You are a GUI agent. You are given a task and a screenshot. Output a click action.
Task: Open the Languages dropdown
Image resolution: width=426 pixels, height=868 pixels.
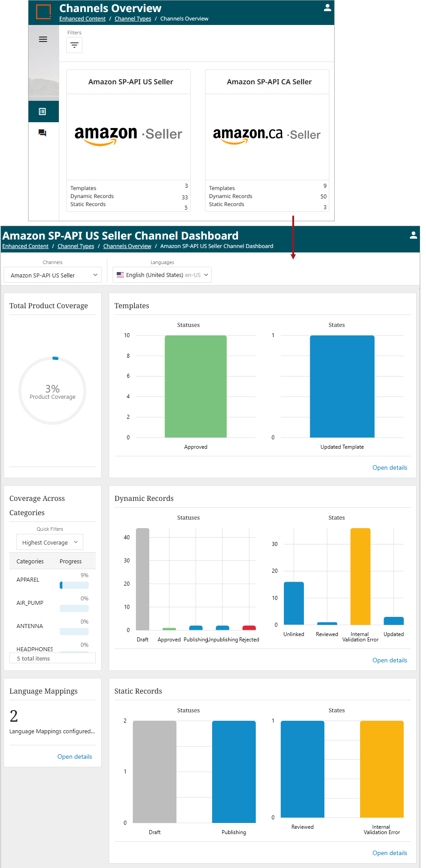pos(162,275)
